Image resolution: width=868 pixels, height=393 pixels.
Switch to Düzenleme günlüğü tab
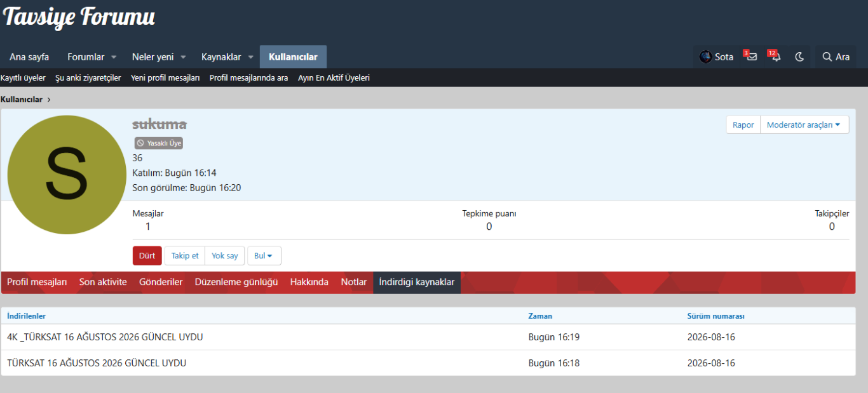(x=236, y=282)
